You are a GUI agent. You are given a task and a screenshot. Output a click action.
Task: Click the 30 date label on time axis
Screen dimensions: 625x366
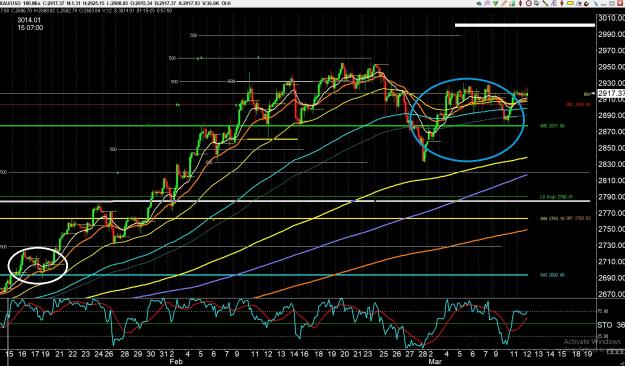tap(151, 354)
